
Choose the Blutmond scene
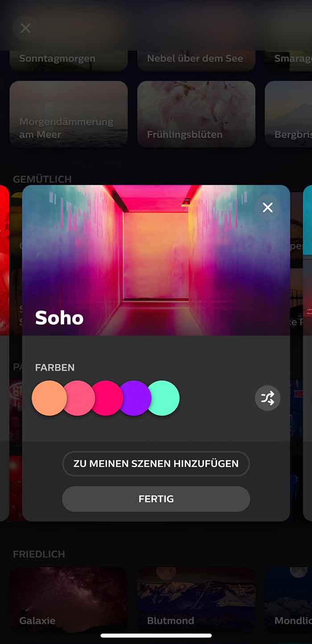(x=196, y=600)
